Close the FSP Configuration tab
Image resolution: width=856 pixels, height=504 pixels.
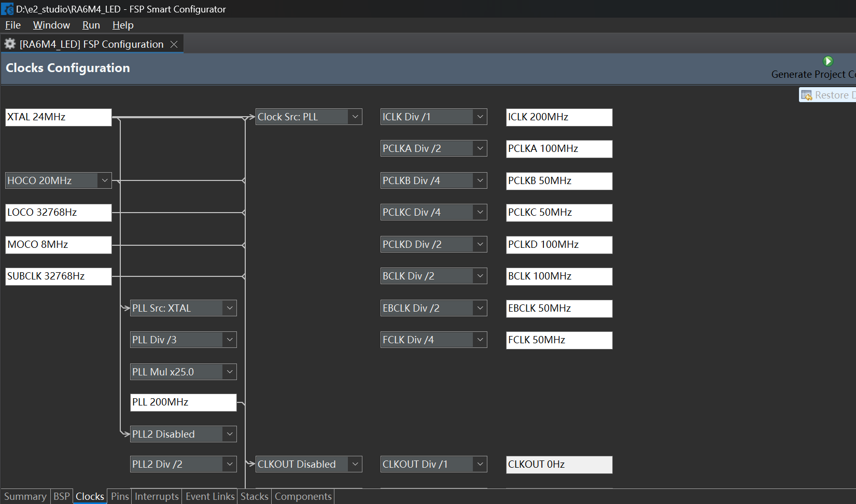174,44
